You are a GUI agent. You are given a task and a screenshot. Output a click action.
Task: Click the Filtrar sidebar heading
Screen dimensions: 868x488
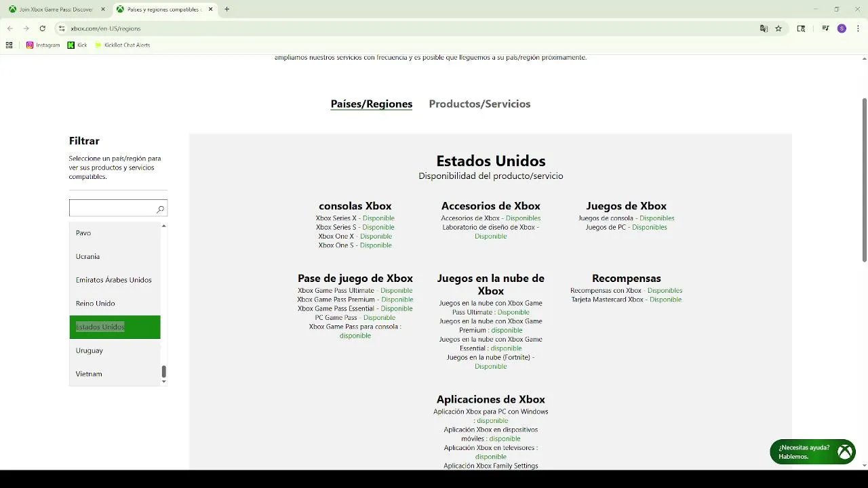(x=84, y=141)
